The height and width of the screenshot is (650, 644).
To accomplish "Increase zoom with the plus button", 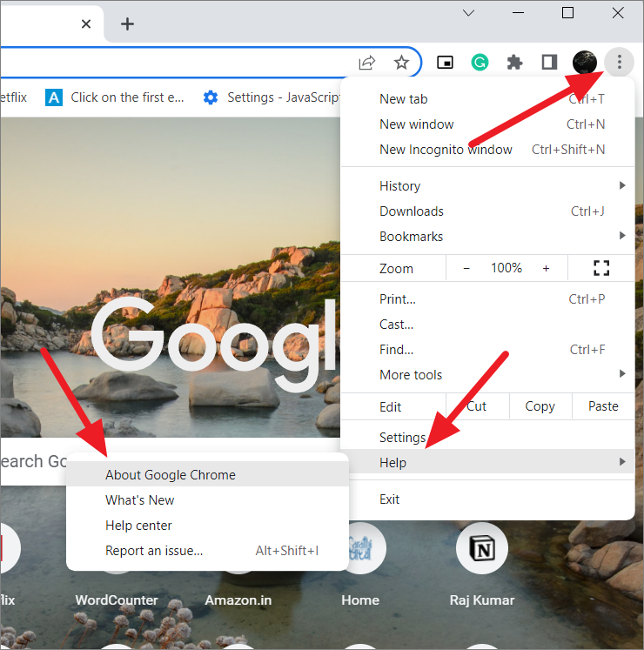I will 547,269.
